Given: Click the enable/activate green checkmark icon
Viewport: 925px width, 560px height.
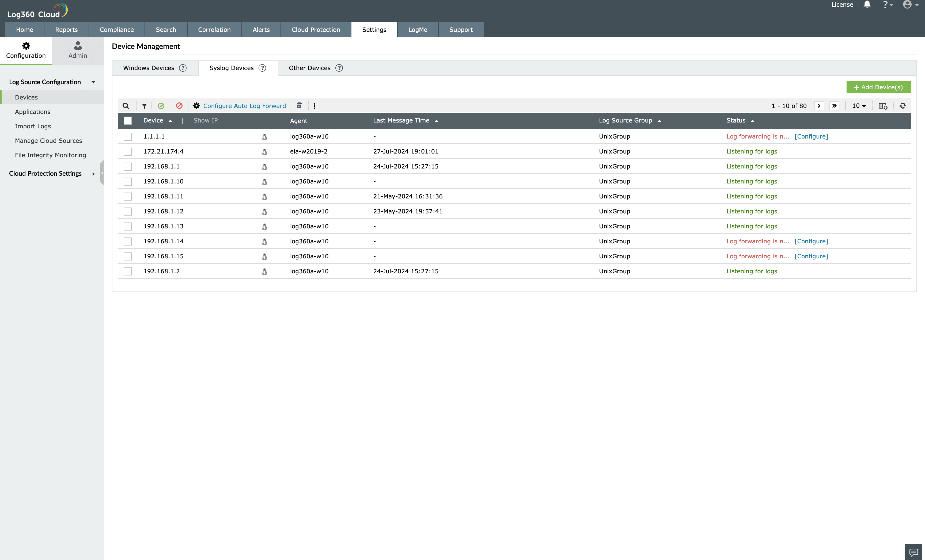Looking at the screenshot, I should [x=161, y=106].
